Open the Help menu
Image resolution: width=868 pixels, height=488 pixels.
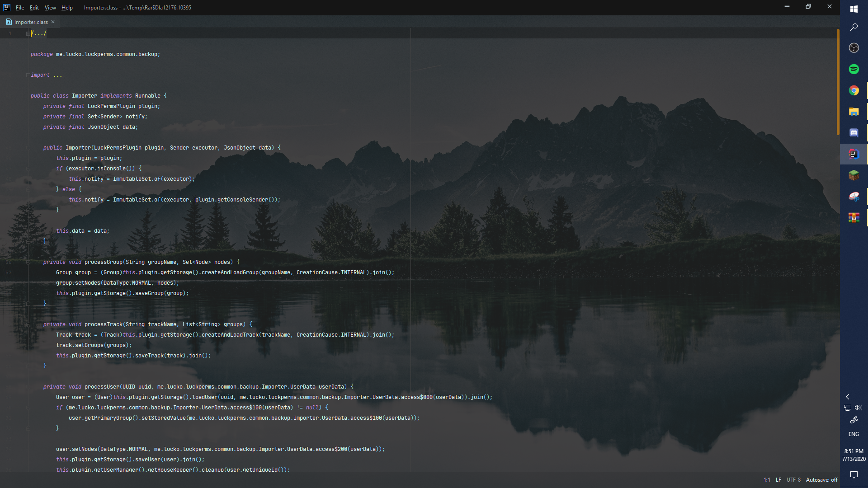67,8
